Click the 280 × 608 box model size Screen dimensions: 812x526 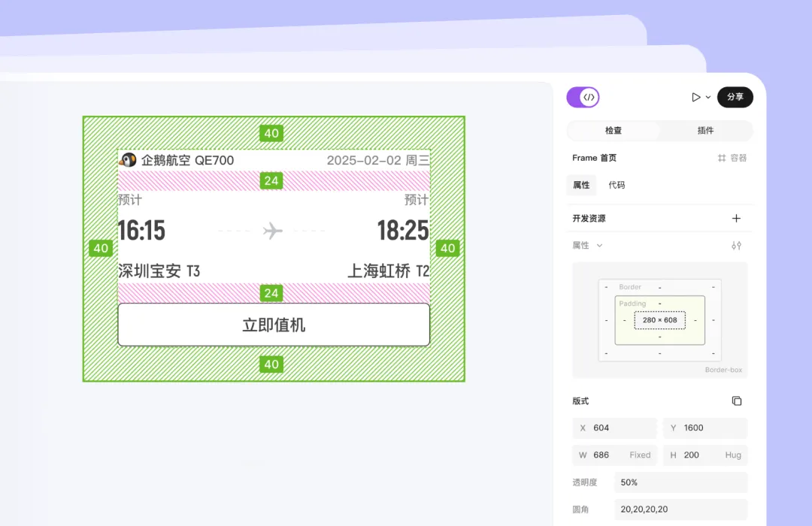pyautogui.click(x=659, y=320)
